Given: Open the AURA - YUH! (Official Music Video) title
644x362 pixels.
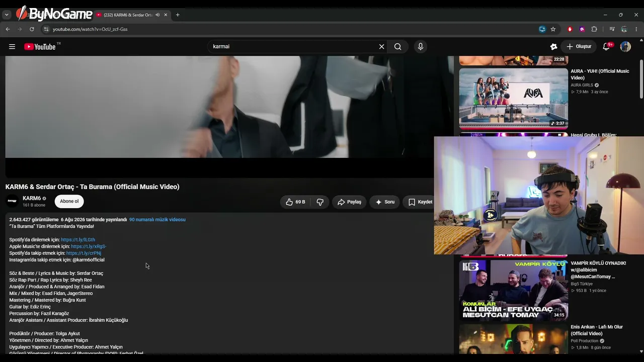Looking at the screenshot, I should tap(600, 74).
